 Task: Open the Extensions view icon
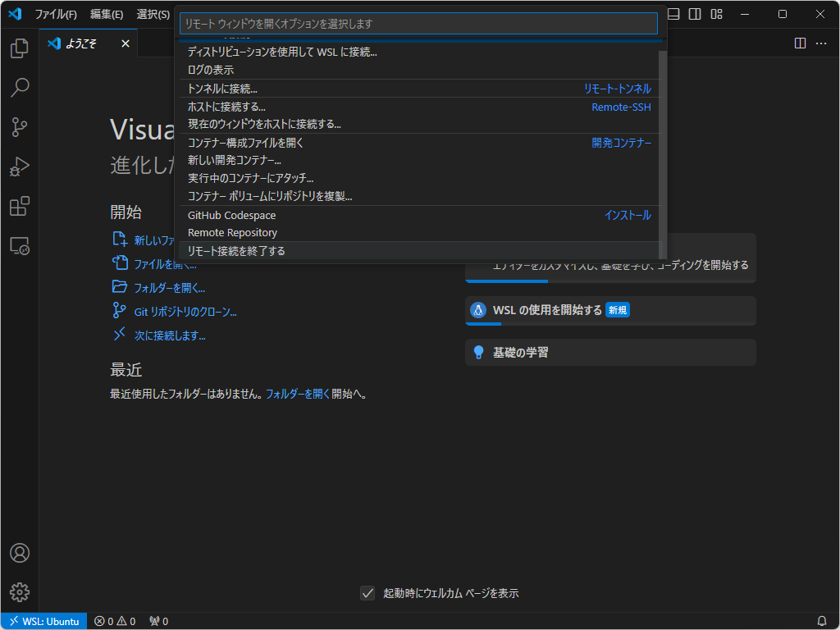20,206
